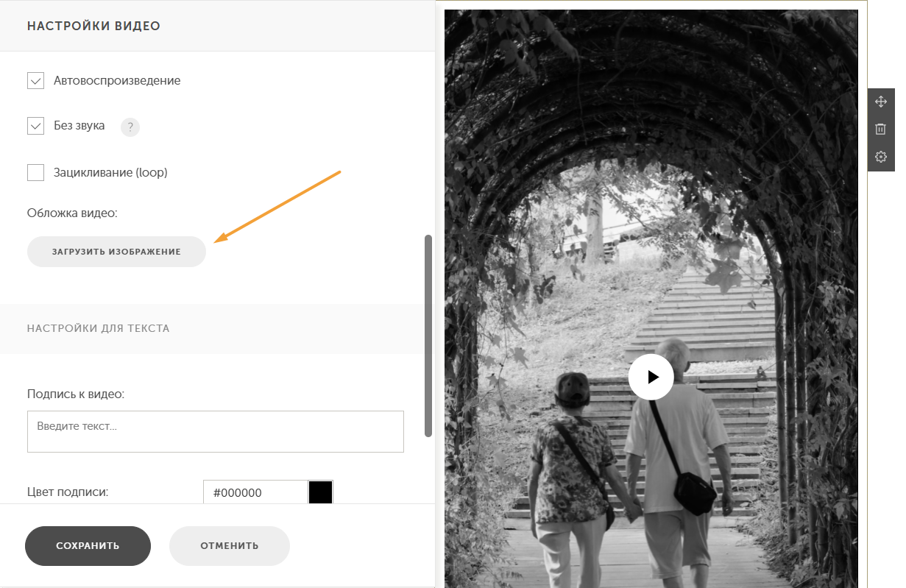Disable the Без звука checkbox
Viewport: 906px width, 588px height.
(x=35, y=126)
